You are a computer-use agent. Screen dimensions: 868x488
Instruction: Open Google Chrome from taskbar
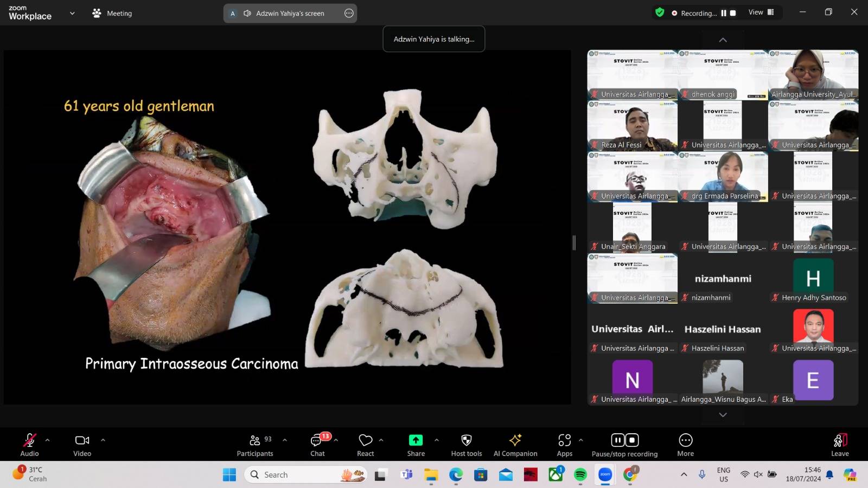tap(630, 475)
